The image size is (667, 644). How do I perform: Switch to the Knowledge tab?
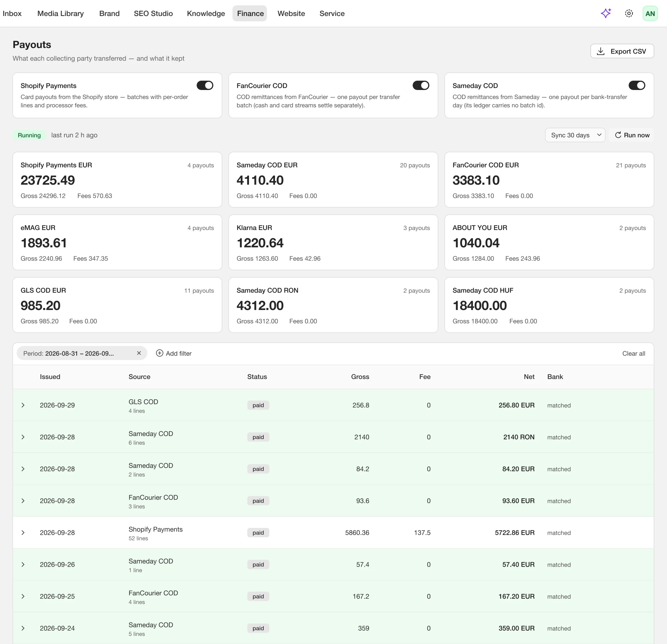[206, 13]
